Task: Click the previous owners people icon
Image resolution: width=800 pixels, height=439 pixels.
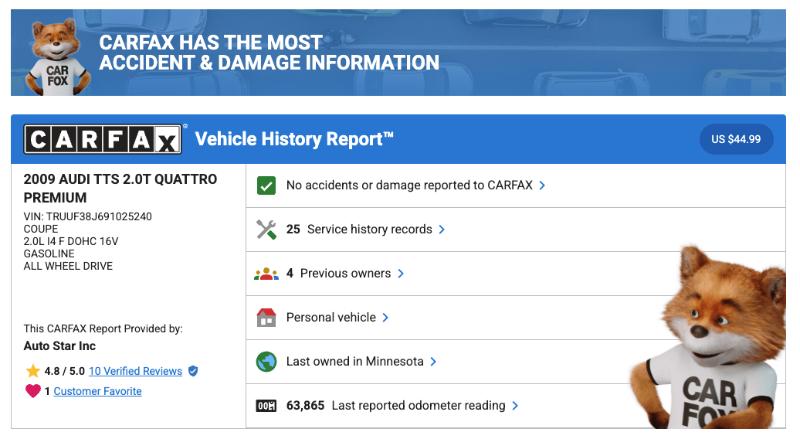Action: (x=266, y=273)
